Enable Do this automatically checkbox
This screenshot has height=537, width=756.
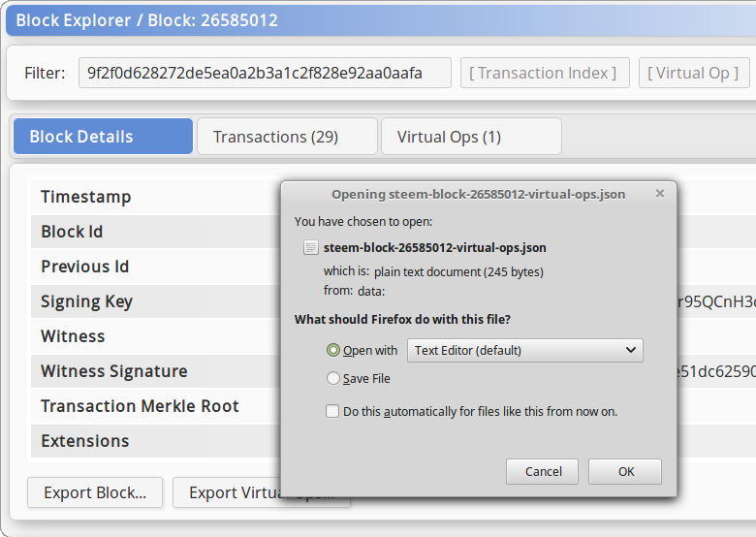pos(332,411)
